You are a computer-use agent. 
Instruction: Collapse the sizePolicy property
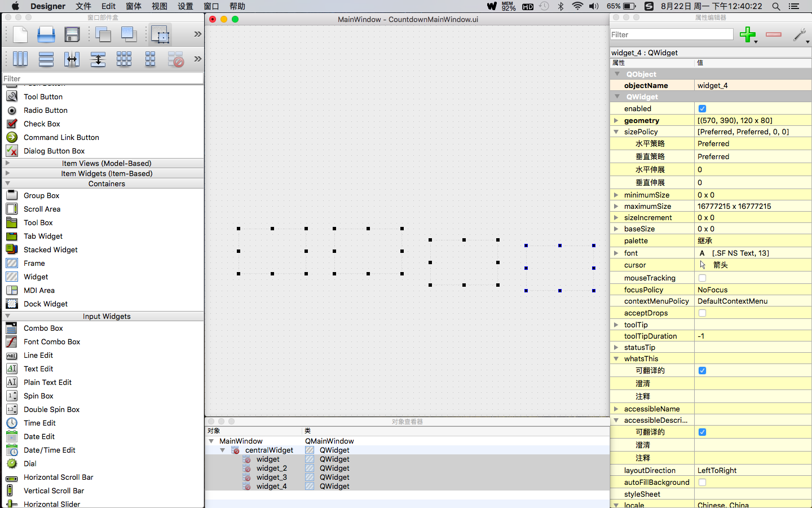[x=616, y=132]
